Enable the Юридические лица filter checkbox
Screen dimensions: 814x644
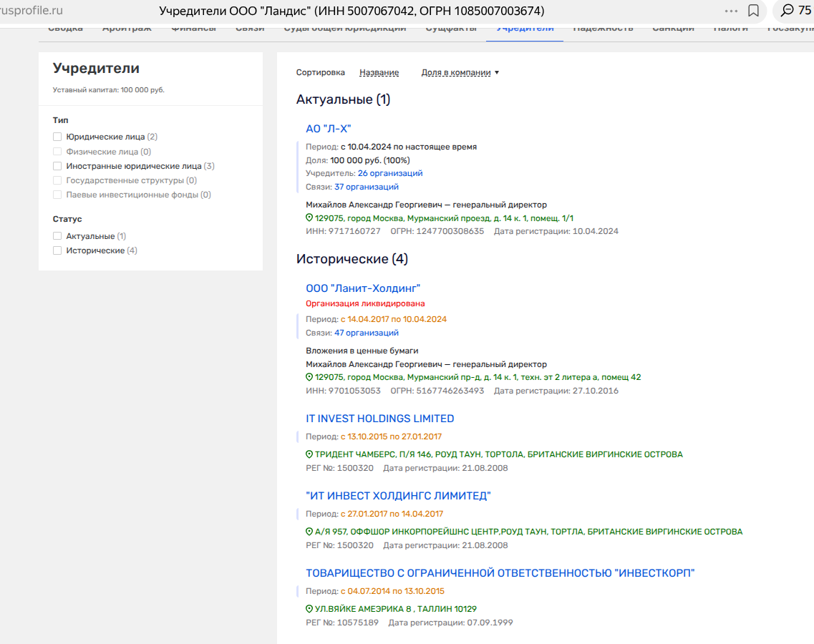point(57,137)
